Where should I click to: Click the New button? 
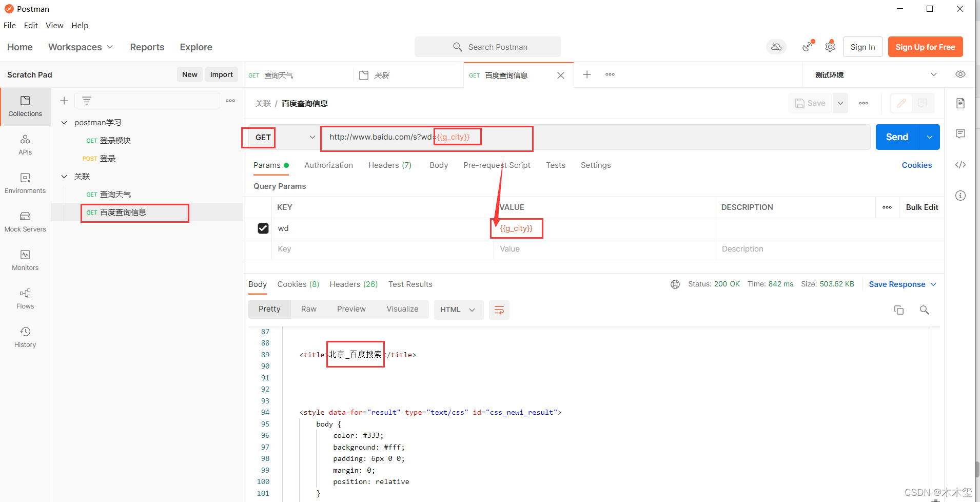[189, 74]
